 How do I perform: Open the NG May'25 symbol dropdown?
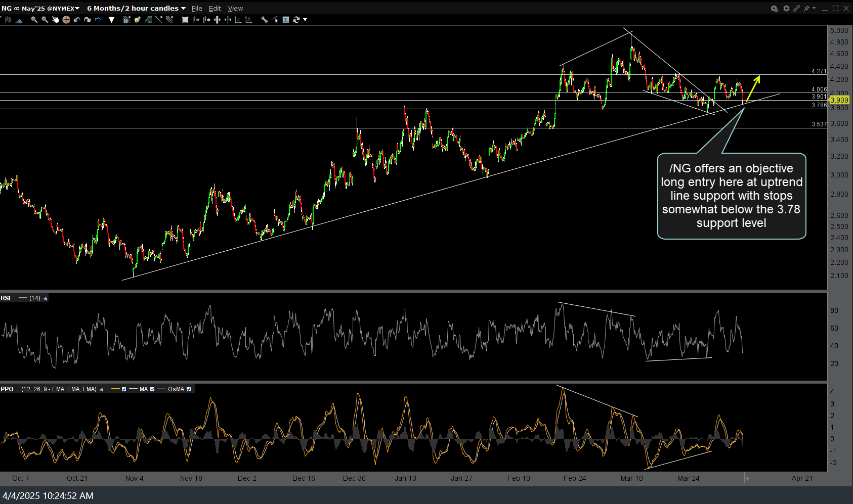[77, 8]
